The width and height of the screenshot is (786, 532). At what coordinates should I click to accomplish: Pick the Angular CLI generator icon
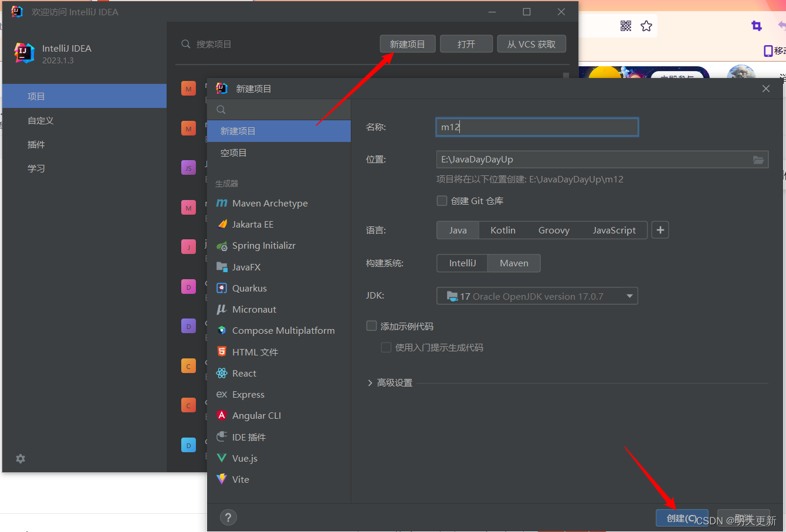point(222,415)
